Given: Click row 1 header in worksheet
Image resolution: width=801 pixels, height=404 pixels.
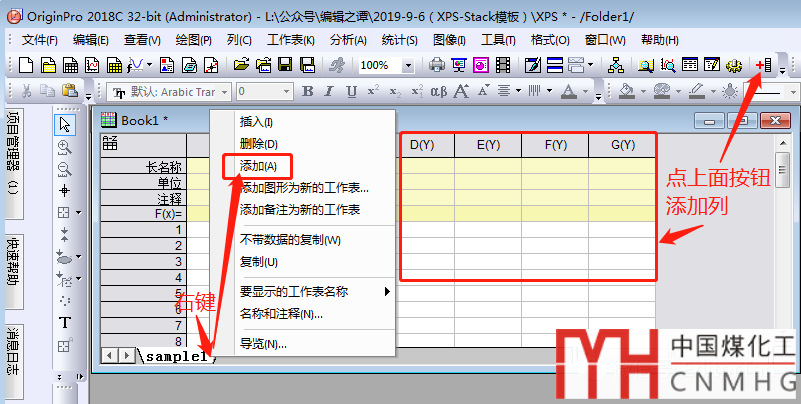Looking at the screenshot, I should tap(144, 230).
